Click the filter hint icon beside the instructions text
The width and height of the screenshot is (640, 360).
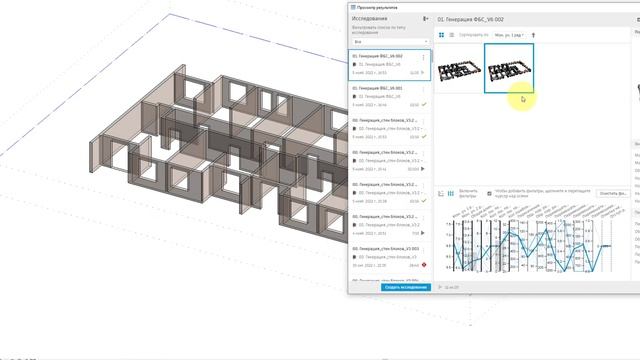(489, 193)
